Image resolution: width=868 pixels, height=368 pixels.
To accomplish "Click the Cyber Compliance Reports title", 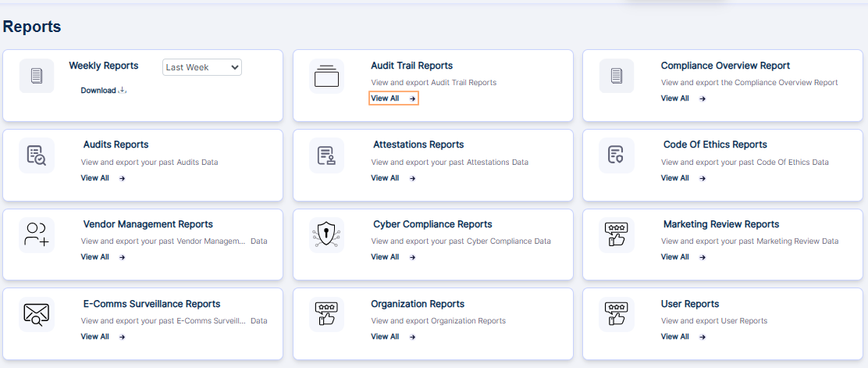I will (x=433, y=224).
